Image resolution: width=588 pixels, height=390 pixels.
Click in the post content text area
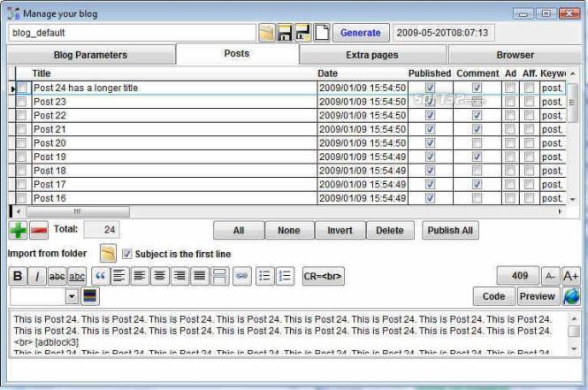[x=287, y=333]
